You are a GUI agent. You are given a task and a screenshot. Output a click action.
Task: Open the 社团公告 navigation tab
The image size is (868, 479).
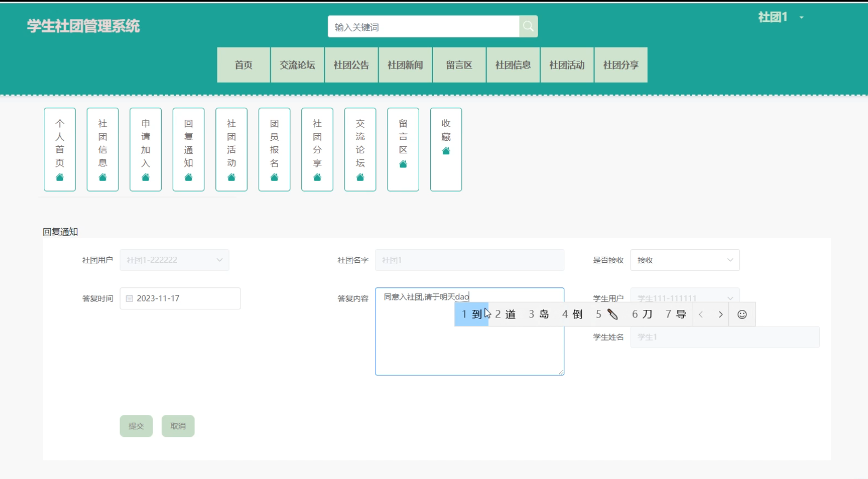pyautogui.click(x=351, y=65)
